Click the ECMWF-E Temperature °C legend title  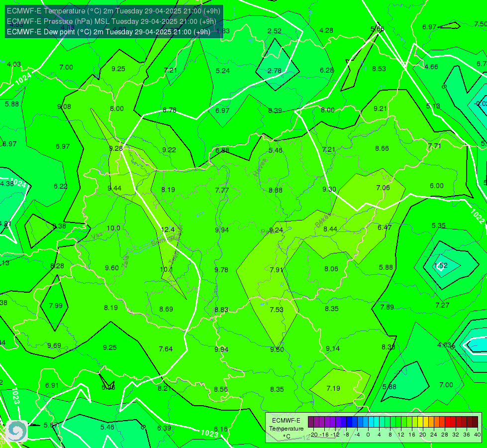pyautogui.click(x=286, y=429)
